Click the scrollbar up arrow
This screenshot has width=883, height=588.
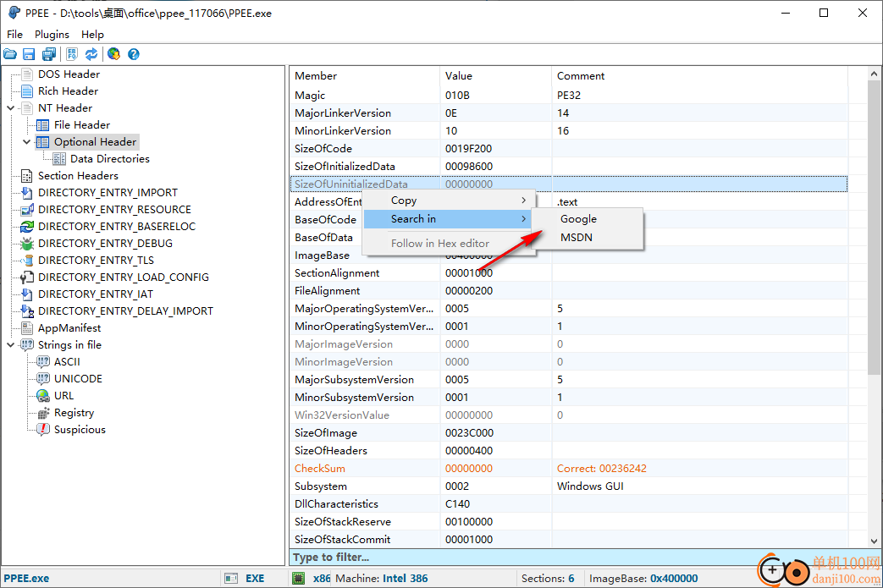[874, 74]
